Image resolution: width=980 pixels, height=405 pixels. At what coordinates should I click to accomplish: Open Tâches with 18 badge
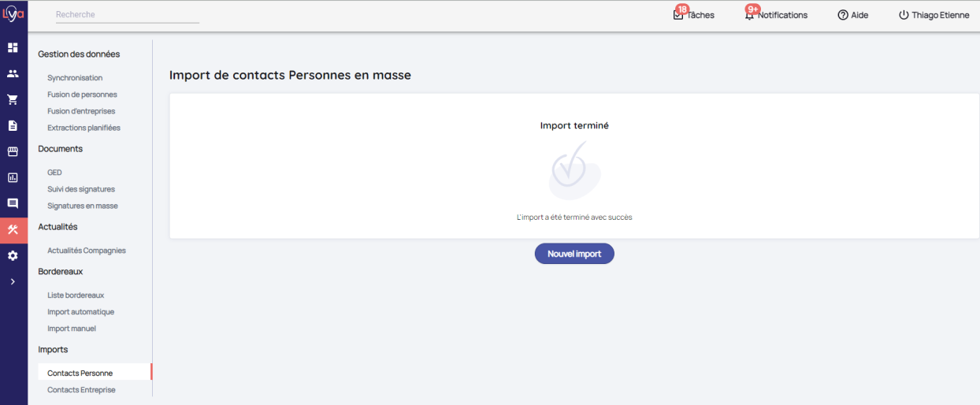point(694,15)
